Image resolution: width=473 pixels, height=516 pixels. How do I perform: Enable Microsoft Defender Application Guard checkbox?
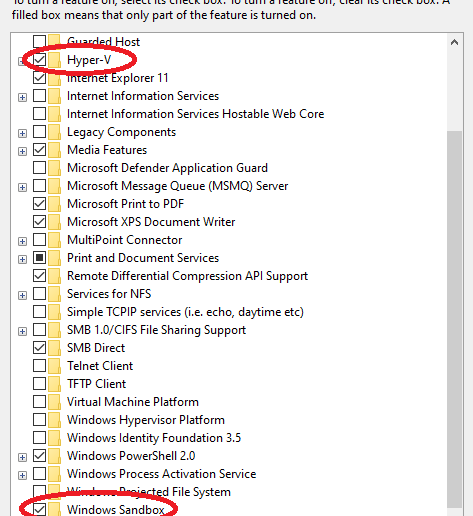click(x=39, y=168)
